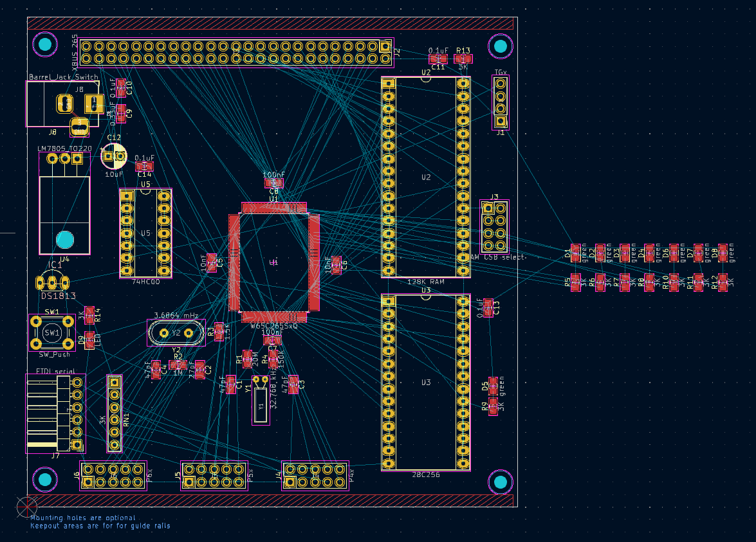Click the 128K RAM chip U2
Image resolution: width=756 pixels, height=542 pixels.
coord(425,177)
